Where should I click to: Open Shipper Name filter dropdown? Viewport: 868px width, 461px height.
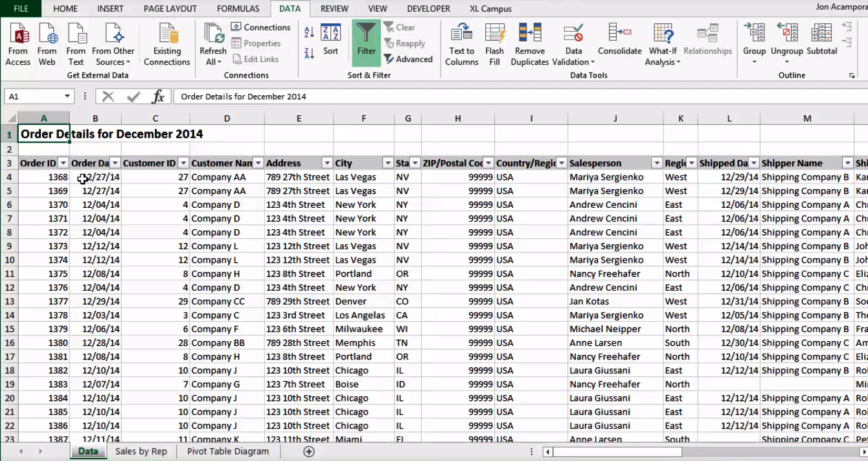tap(847, 163)
